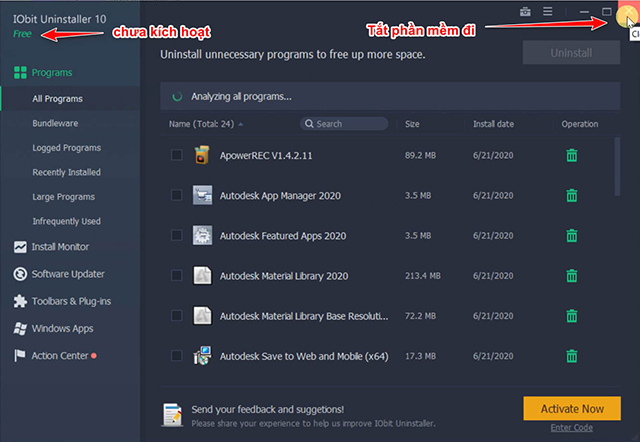Click the Uninstall button
This screenshot has height=442, width=640.
(x=571, y=53)
